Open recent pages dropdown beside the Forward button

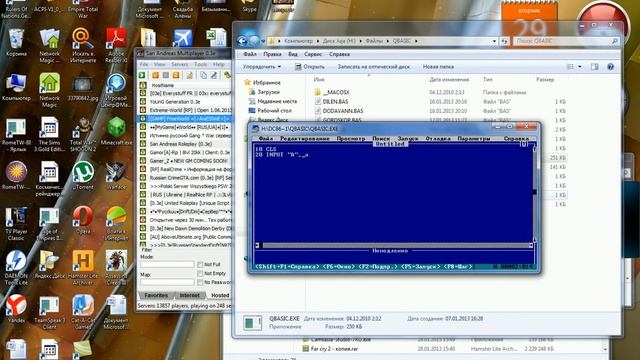click(x=263, y=41)
